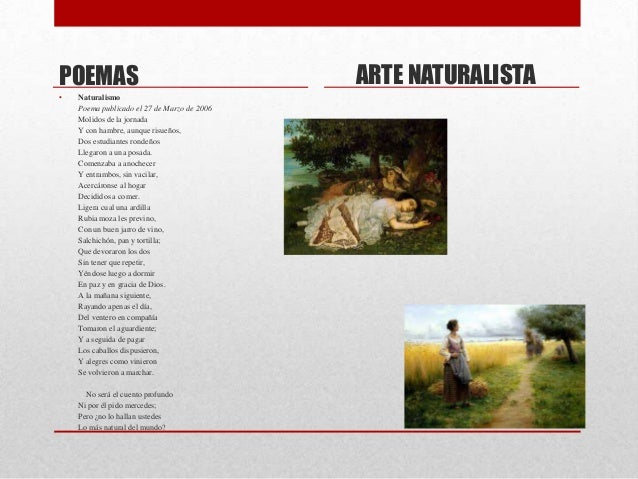Click the line 'A la mañana siguiente,'
638x479 pixels.
tap(115, 295)
